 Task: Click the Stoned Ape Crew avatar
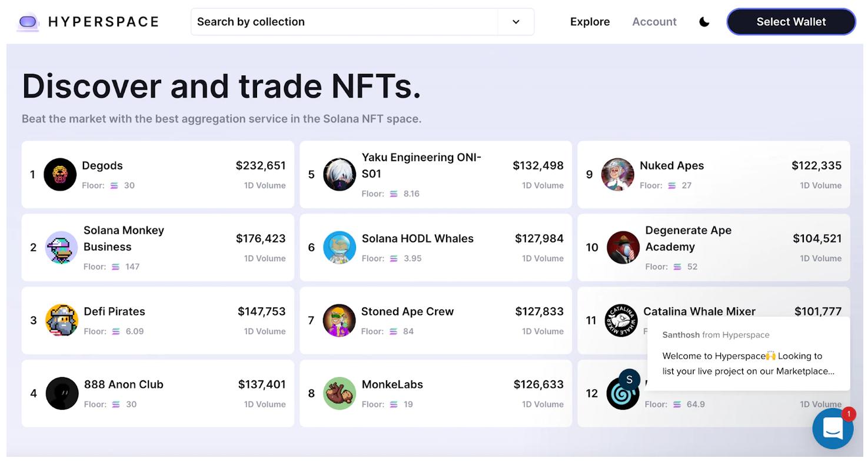coord(340,320)
